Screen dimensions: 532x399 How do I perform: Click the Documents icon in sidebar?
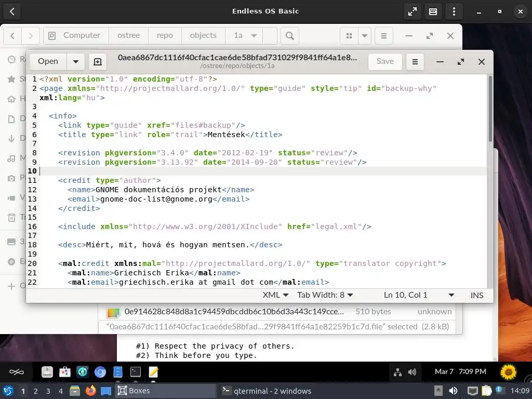(x=11, y=119)
